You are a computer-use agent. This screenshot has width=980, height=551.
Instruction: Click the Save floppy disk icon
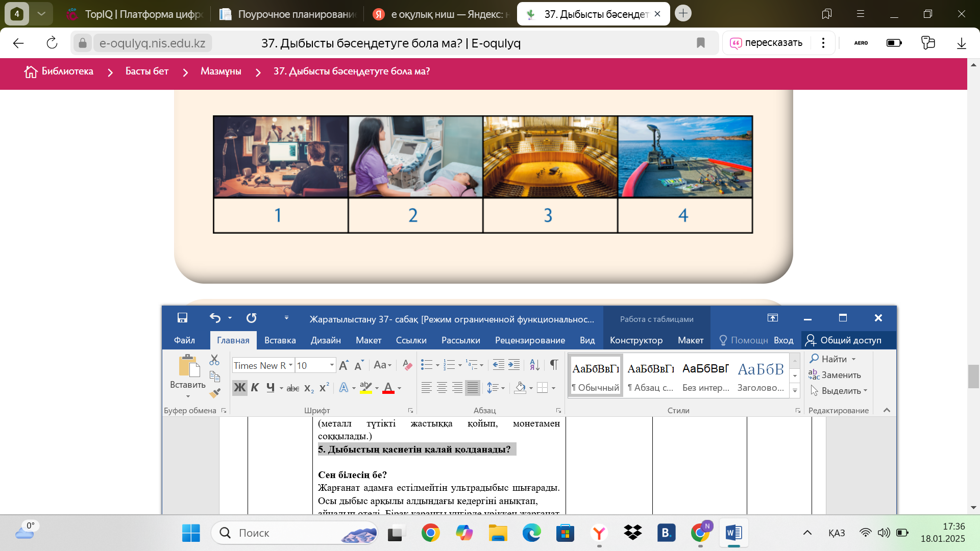(182, 318)
